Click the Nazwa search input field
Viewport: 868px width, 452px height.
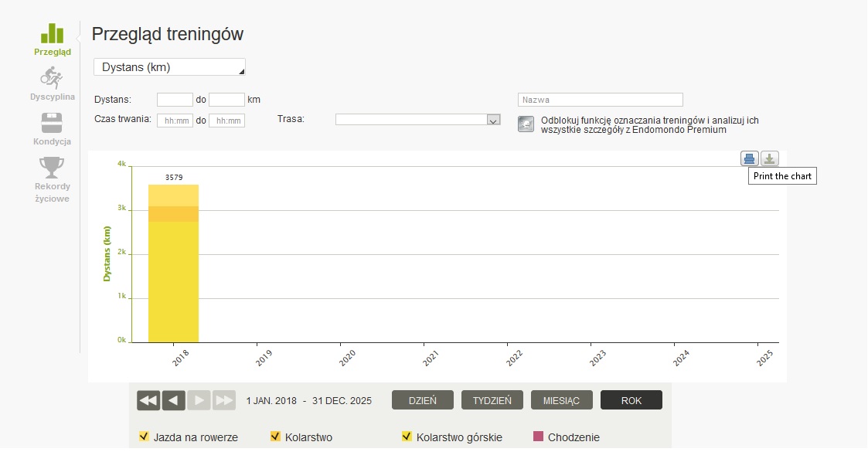600,100
